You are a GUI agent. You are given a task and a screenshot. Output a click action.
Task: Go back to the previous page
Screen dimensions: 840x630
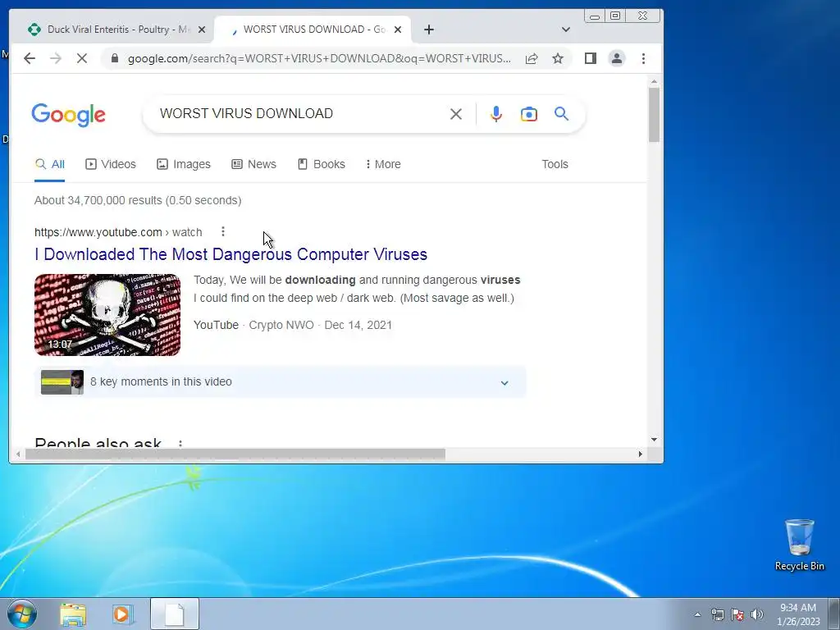(30, 58)
